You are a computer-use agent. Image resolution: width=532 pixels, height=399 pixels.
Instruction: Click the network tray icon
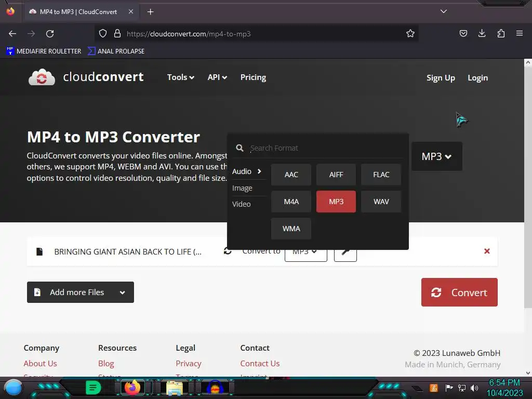coord(462,388)
